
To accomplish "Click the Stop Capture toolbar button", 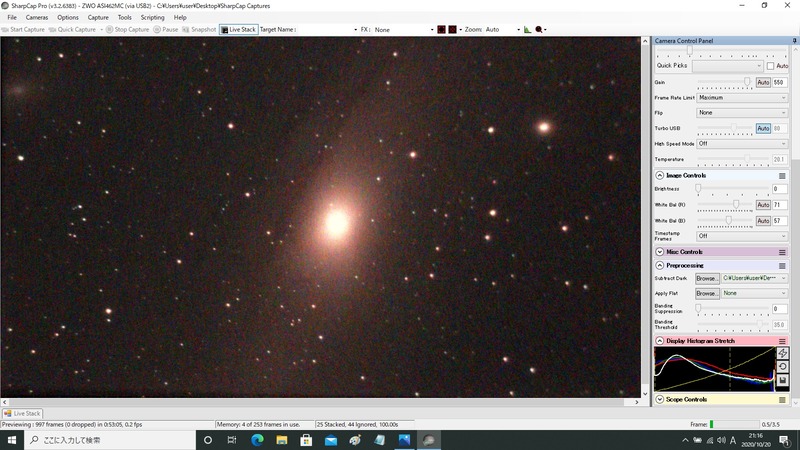I will [128, 30].
